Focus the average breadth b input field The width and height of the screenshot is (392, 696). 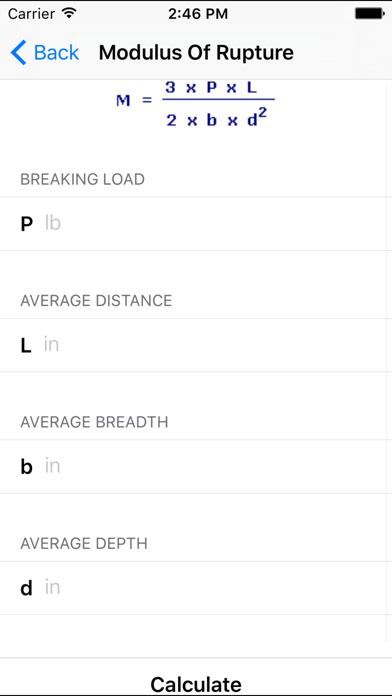(x=196, y=467)
